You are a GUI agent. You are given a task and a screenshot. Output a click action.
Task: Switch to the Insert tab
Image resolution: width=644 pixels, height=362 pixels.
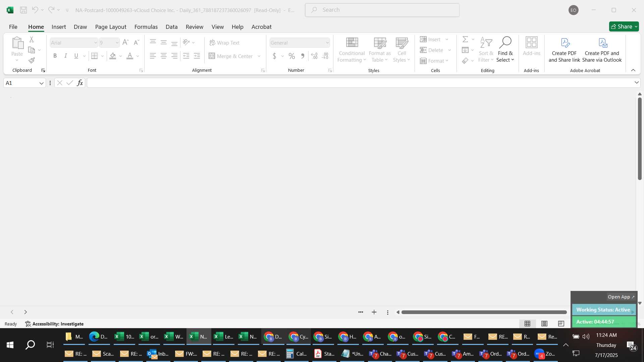pyautogui.click(x=59, y=27)
